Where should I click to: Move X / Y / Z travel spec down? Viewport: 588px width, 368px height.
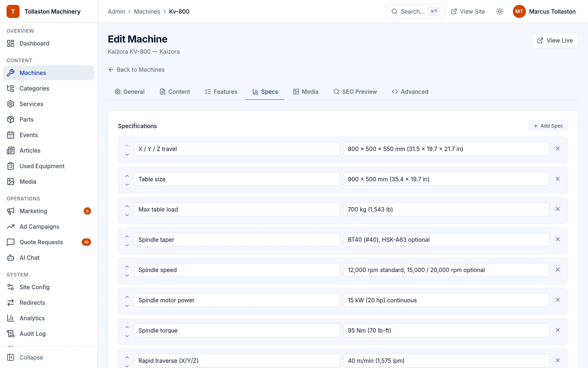pyautogui.click(x=127, y=155)
